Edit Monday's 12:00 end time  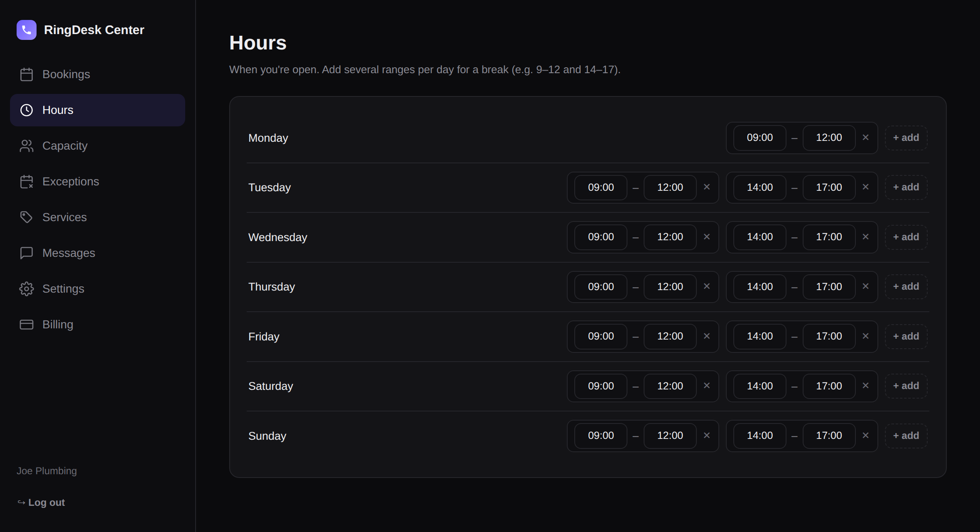tap(829, 138)
